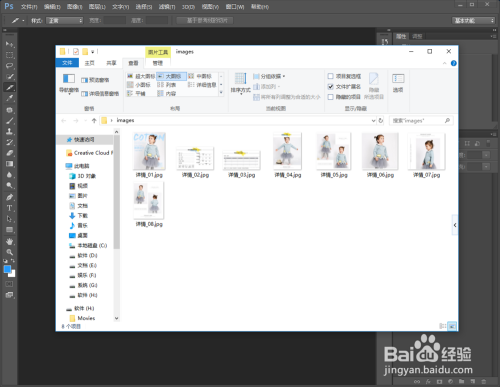Image resolution: width=500 pixels, height=387 pixels.
Task: Go up one folder level arrow
Action: pos(94,121)
